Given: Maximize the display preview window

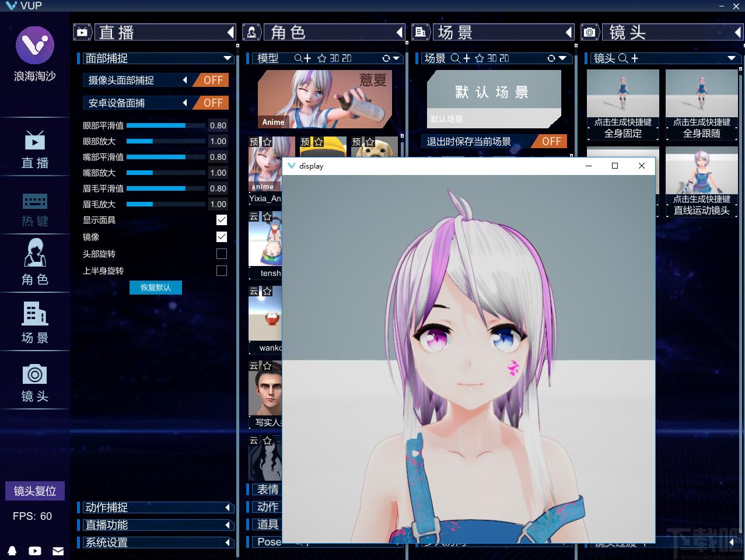Looking at the screenshot, I should 614,166.
